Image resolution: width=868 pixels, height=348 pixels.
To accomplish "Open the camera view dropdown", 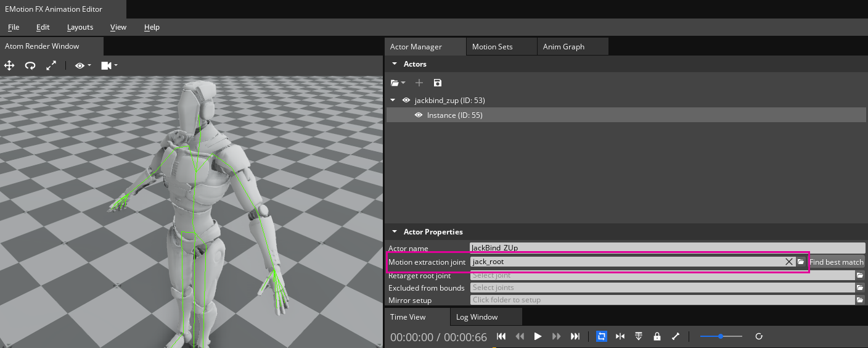I will (x=108, y=65).
